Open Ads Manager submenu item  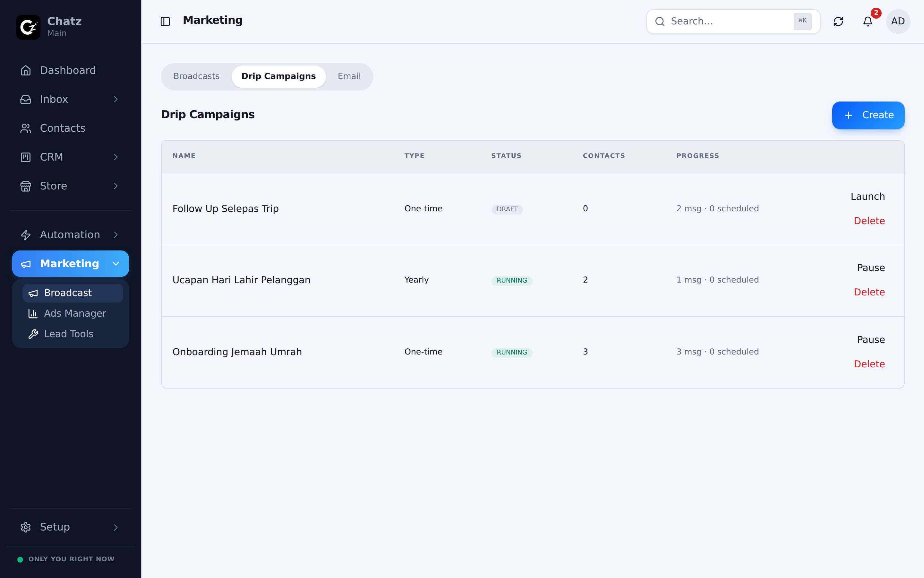[x=73, y=313]
